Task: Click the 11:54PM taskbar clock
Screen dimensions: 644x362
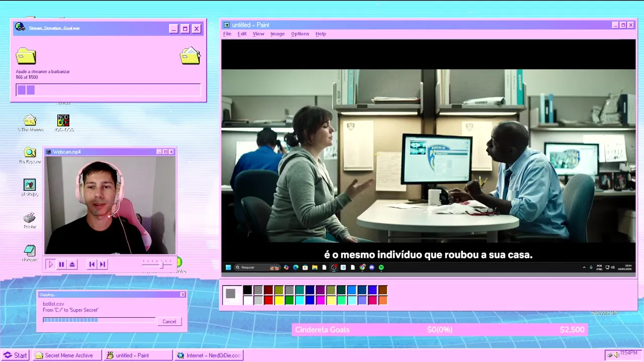Action: point(629,353)
